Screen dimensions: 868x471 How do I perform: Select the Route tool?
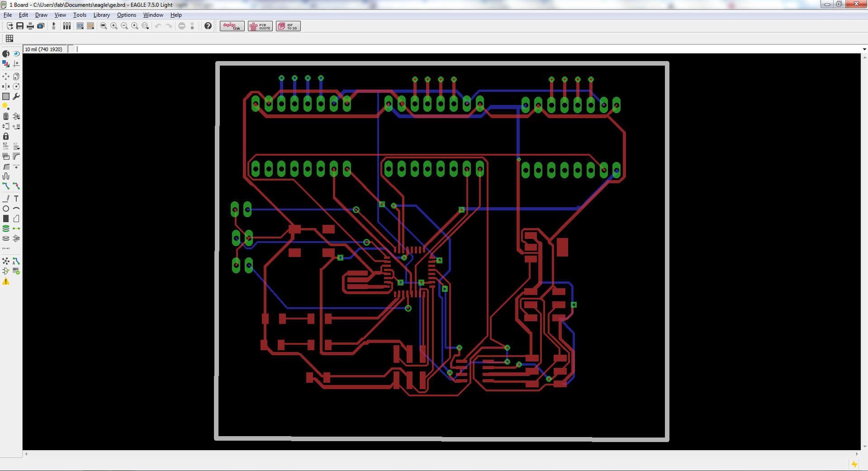tap(6, 186)
